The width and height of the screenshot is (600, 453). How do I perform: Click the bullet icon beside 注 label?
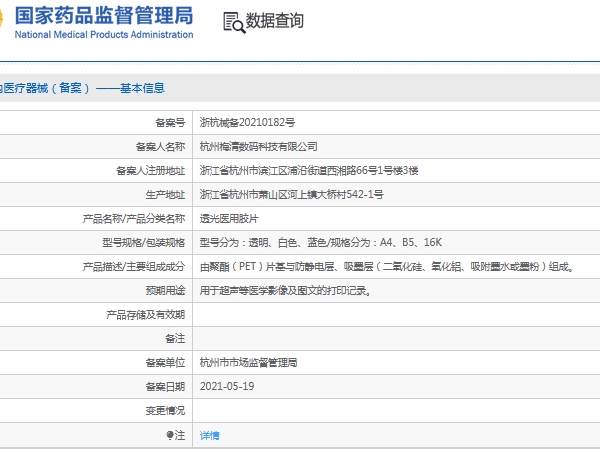point(170,435)
